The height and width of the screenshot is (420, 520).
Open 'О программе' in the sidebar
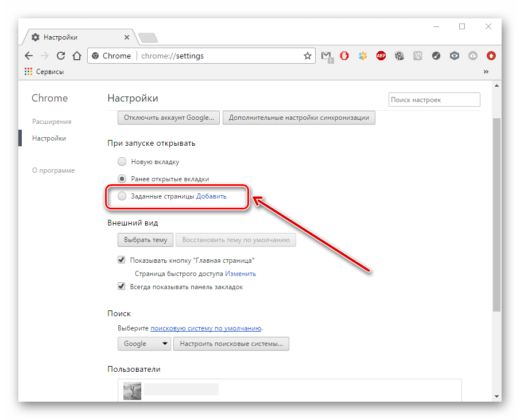[53, 170]
